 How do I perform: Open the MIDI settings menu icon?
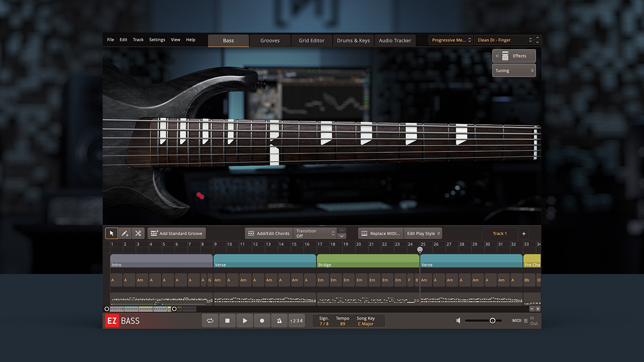[526, 321]
